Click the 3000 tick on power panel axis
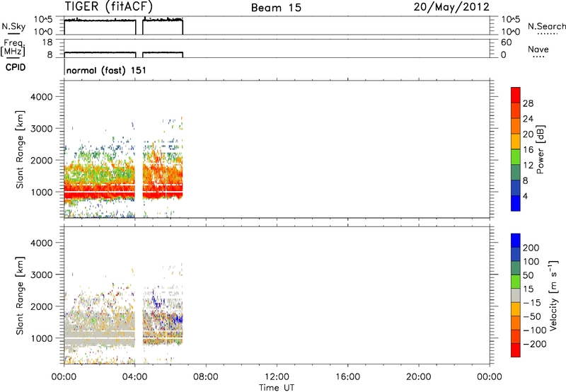Screen dimensions: 566x392 42,129
